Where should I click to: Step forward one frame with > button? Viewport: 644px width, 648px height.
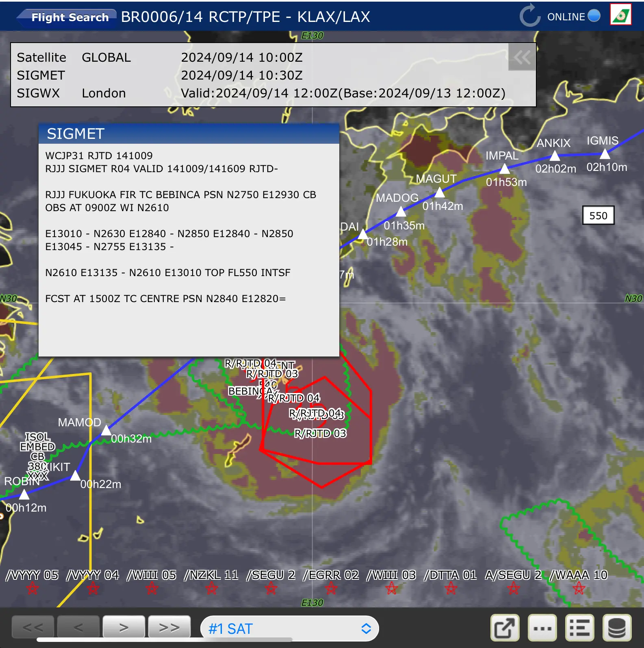click(x=124, y=627)
